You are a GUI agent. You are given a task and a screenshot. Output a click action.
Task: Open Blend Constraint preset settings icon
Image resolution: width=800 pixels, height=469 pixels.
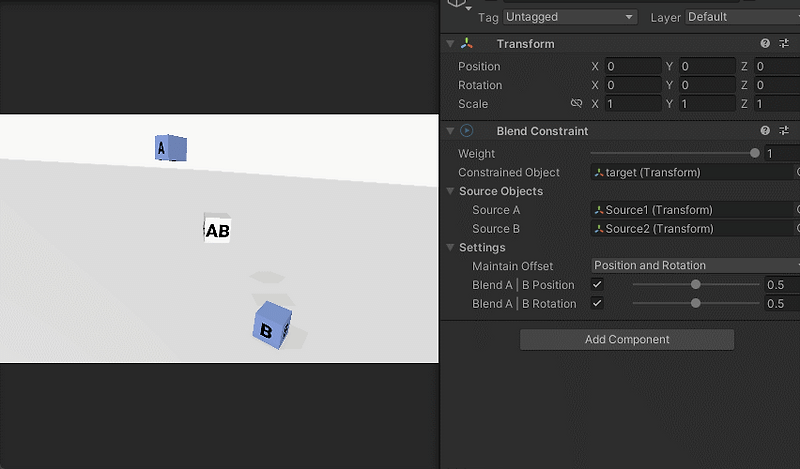(x=785, y=131)
